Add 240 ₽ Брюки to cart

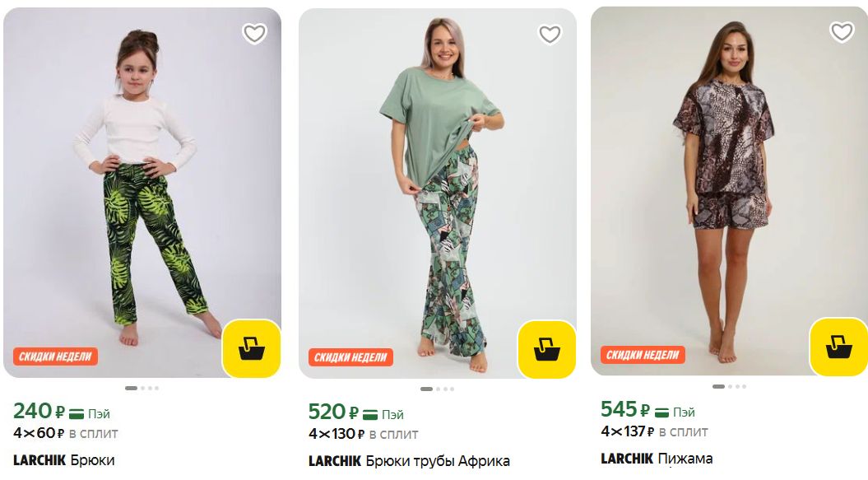pos(251,348)
